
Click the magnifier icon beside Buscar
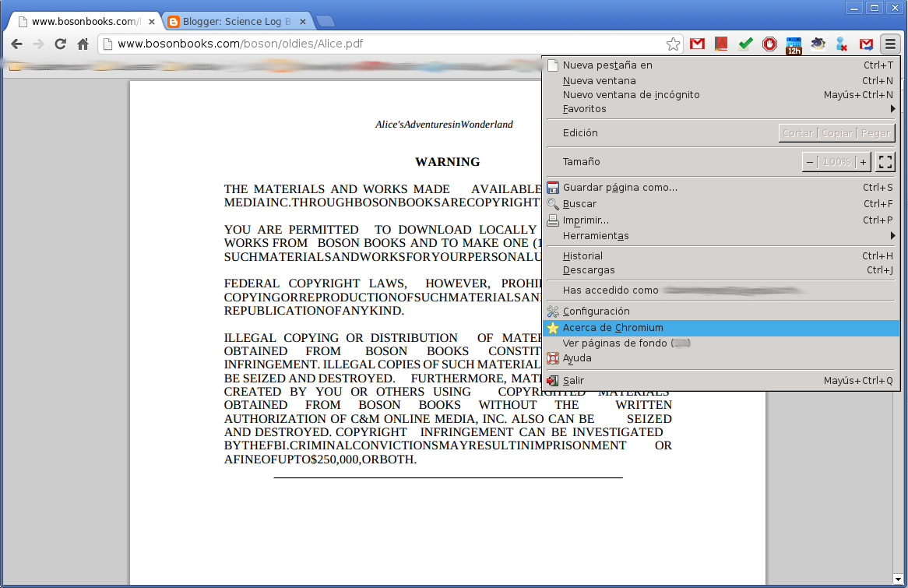[x=553, y=204]
